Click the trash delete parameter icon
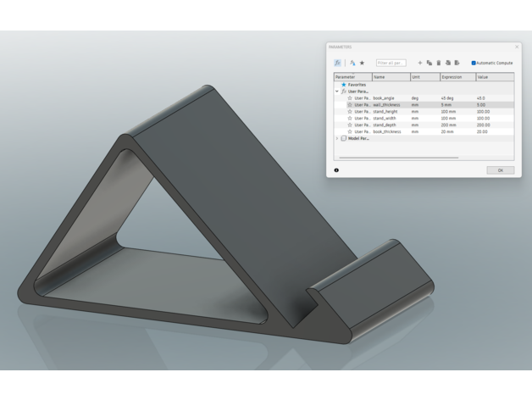Screen dimensions: 532x400 pos(439,63)
